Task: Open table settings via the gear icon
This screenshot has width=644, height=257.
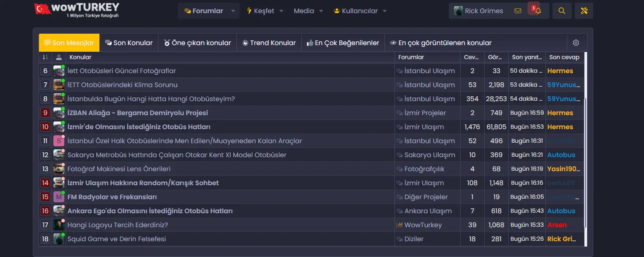Action: 576,42
